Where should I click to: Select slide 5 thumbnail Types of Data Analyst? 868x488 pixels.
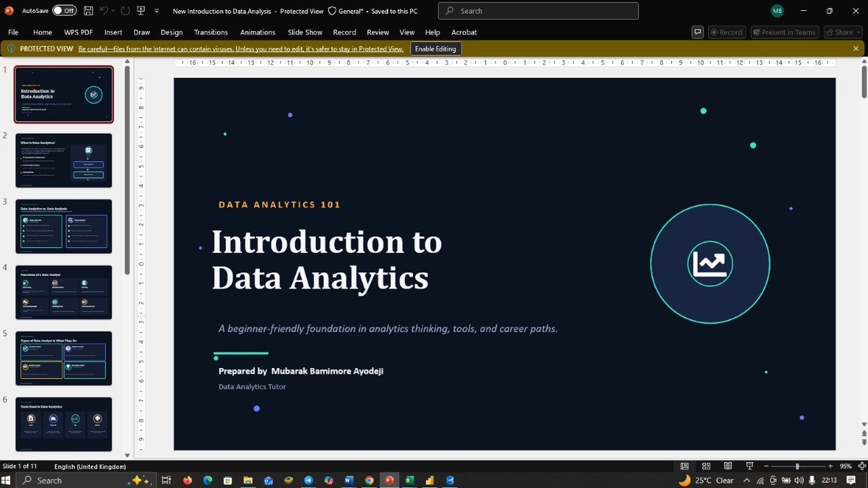64,358
